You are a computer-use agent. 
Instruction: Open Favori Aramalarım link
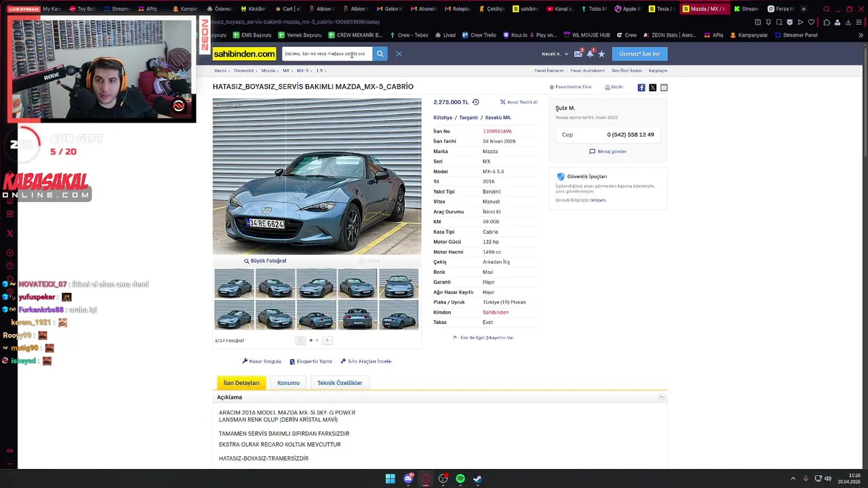pyautogui.click(x=587, y=70)
